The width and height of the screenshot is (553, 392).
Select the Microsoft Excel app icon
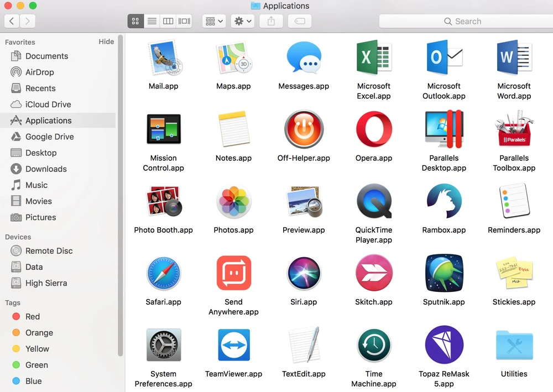pyautogui.click(x=374, y=58)
